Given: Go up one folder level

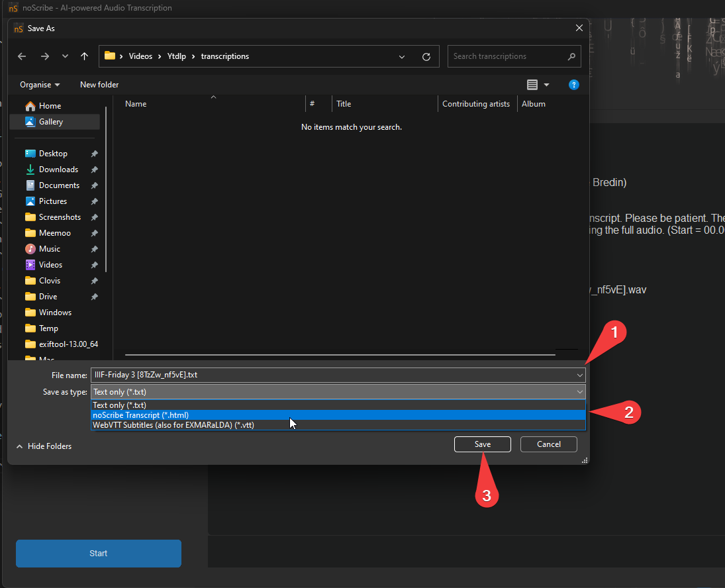Looking at the screenshot, I should coord(84,57).
